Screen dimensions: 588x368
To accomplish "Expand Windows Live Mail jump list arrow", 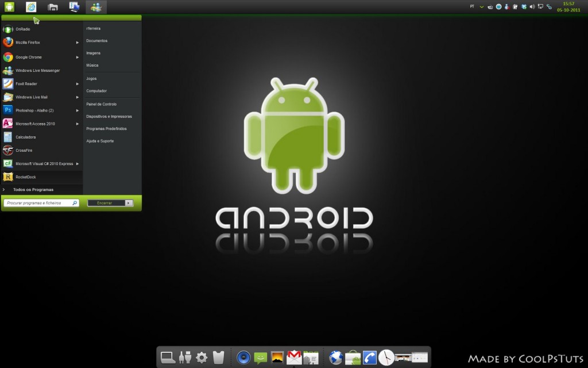I will (78, 97).
